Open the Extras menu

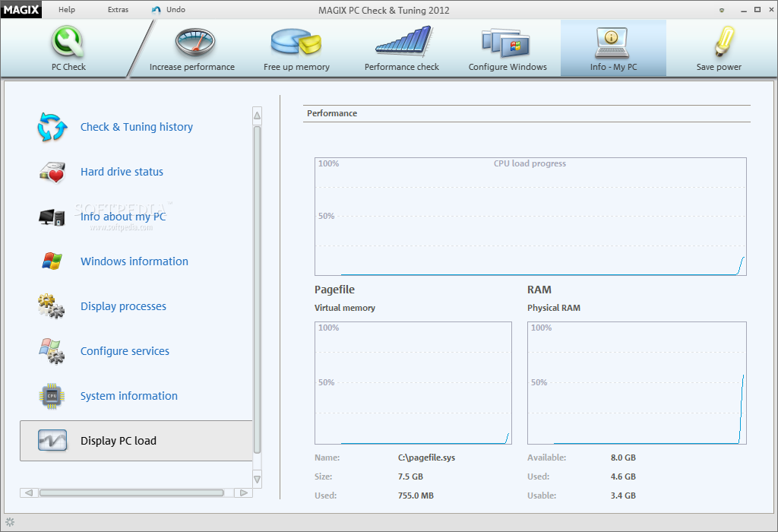click(118, 9)
